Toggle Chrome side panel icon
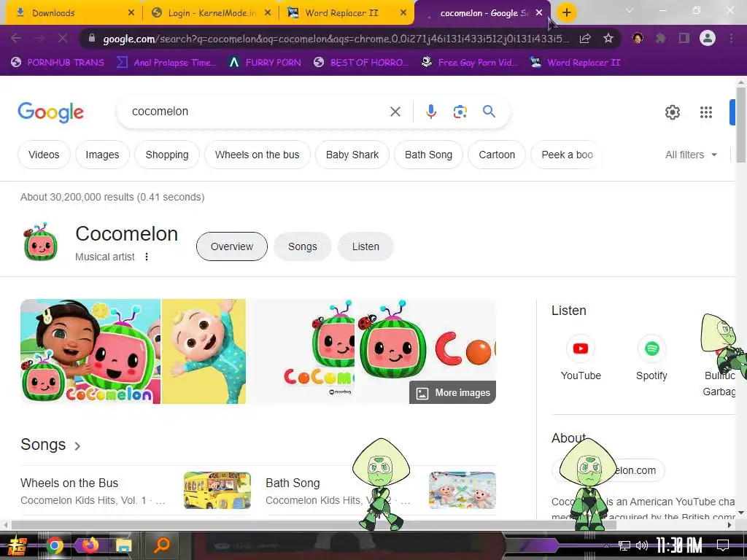The width and height of the screenshot is (747, 560). [x=684, y=38]
